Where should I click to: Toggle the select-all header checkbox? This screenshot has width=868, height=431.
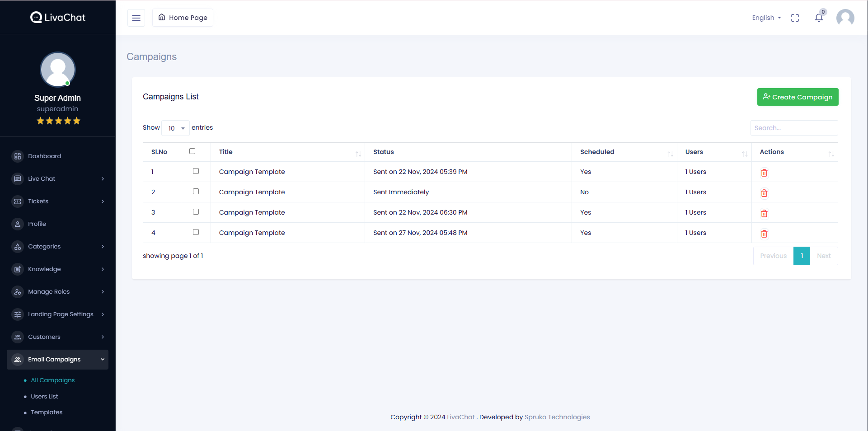pyautogui.click(x=192, y=151)
